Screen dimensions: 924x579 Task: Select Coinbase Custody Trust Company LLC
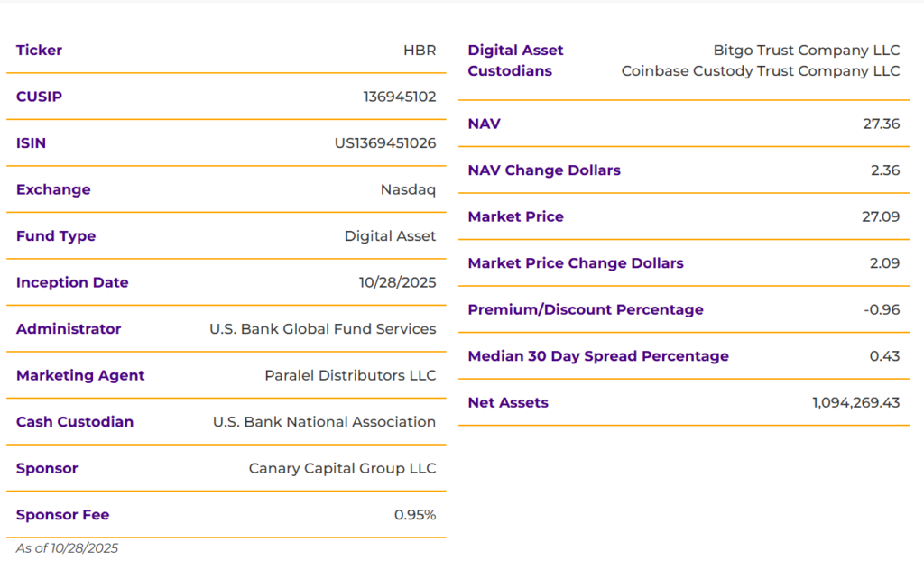761,71
